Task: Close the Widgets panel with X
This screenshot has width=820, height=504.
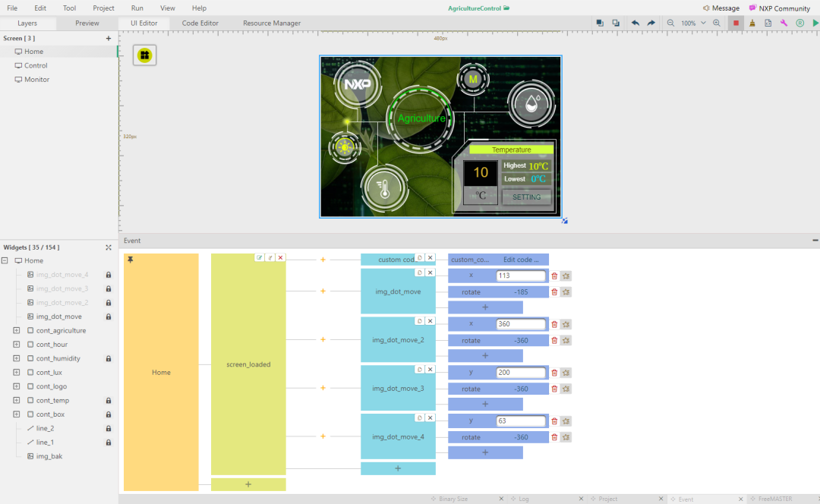Action: point(109,247)
